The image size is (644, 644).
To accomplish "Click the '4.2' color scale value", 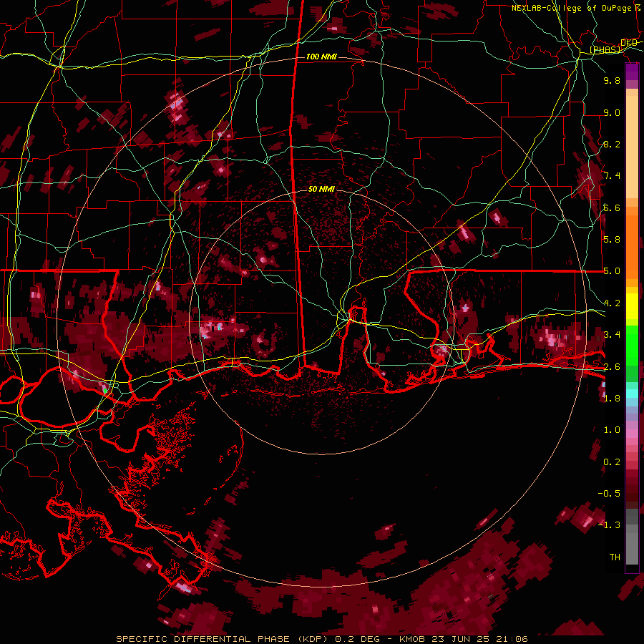I will pyautogui.click(x=612, y=303).
